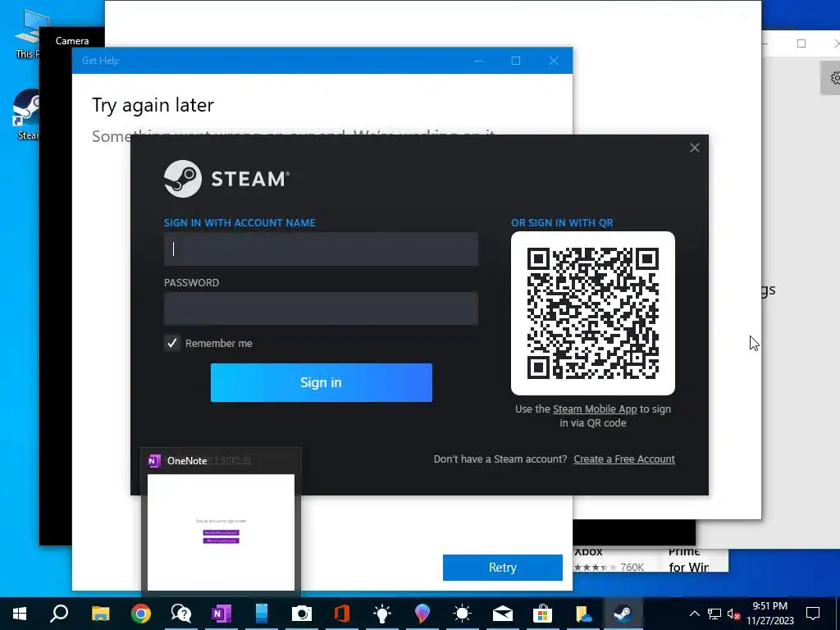
Task: Click the account name input field
Action: (321, 249)
